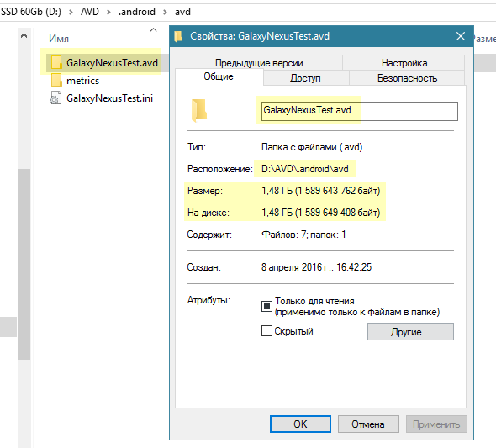Click scroll-up arrow in navigation pane
The height and width of the screenshot is (448, 496).
tap(24, 35)
